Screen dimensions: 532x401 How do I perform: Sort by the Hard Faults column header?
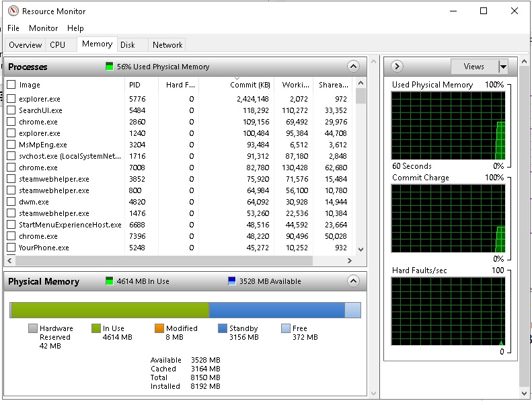(179, 85)
